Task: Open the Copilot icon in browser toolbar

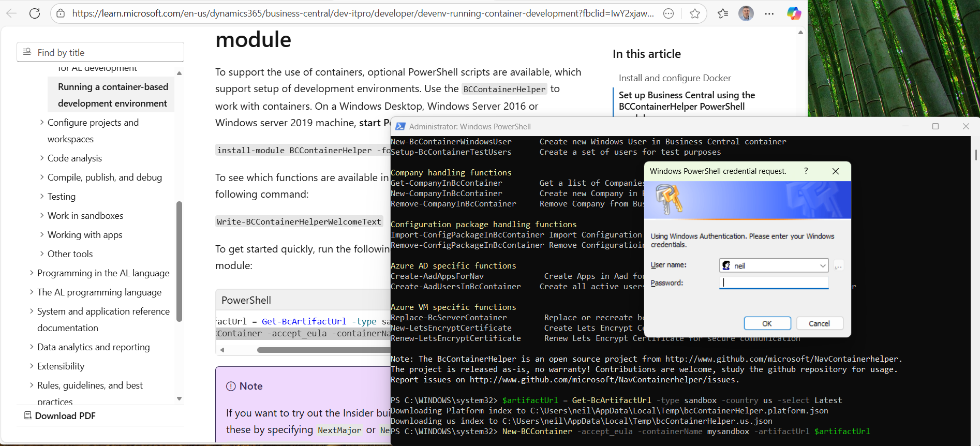Action: [794, 13]
